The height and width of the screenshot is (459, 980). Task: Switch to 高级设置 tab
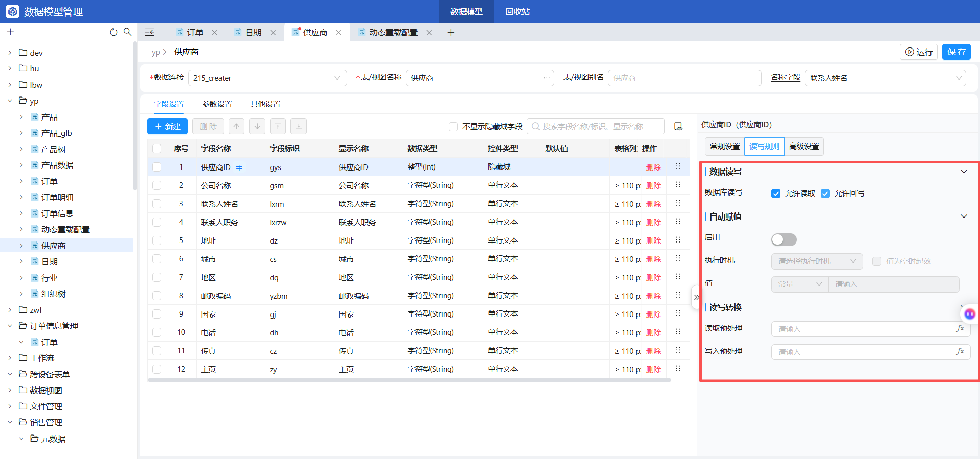pos(804,147)
